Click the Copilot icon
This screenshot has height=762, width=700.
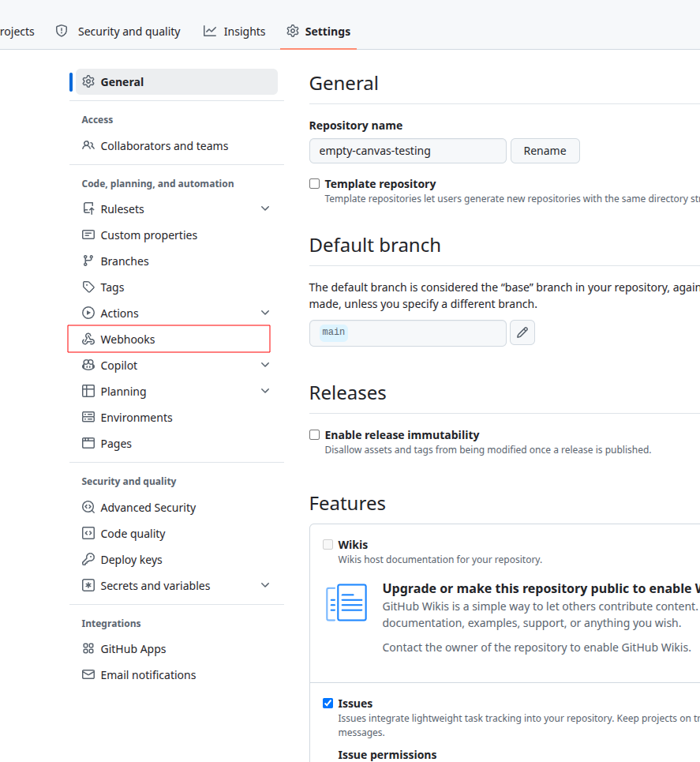88,366
